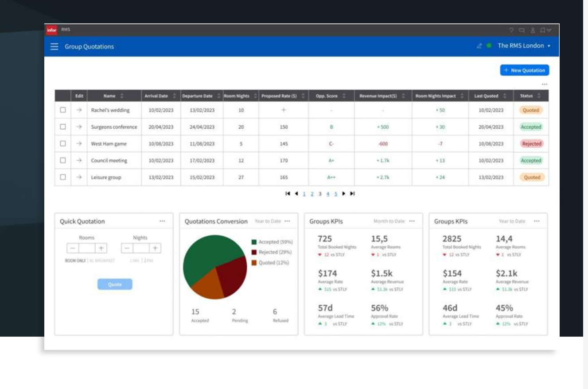This screenshot has width=588, height=389.
Task: Open table options three-dot menu above Status column
Action: 544,84
